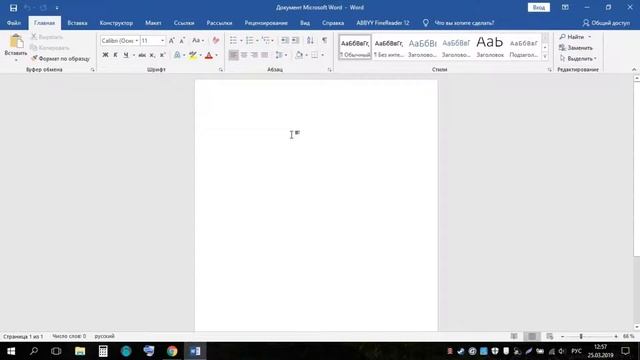The width and height of the screenshot is (640, 360).
Task: Open Font dialog launcher in Шрифт group
Action: coord(221,70)
